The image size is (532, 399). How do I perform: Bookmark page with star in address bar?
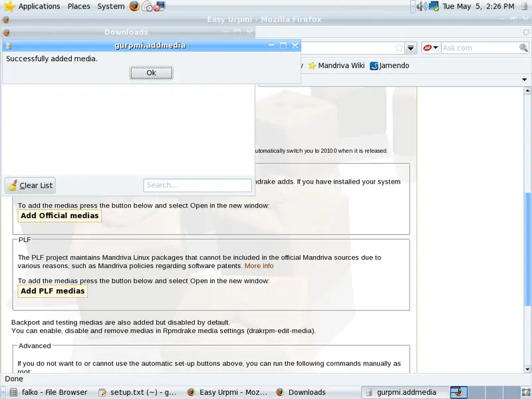tap(398, 48)
